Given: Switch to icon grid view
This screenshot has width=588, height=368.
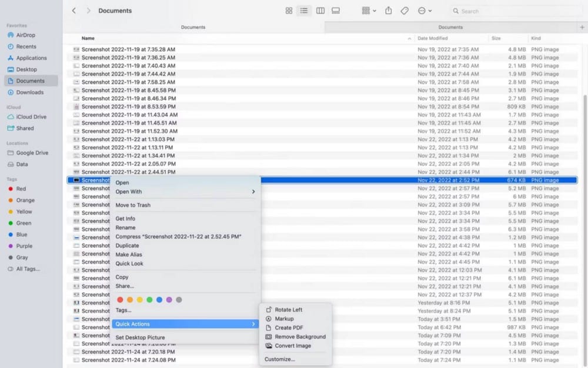Looking at the screenshot, I should coord(288,11).
